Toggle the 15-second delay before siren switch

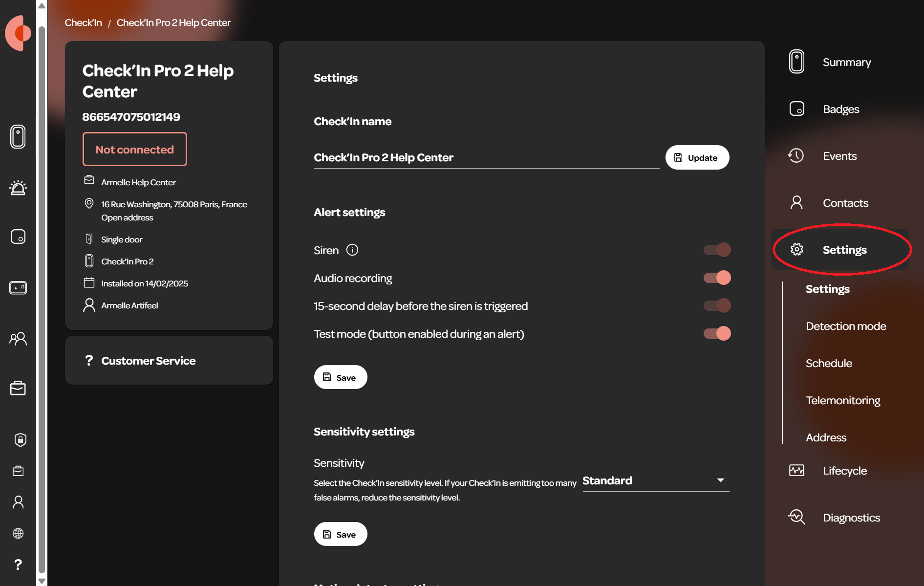[x=717, y=305]
